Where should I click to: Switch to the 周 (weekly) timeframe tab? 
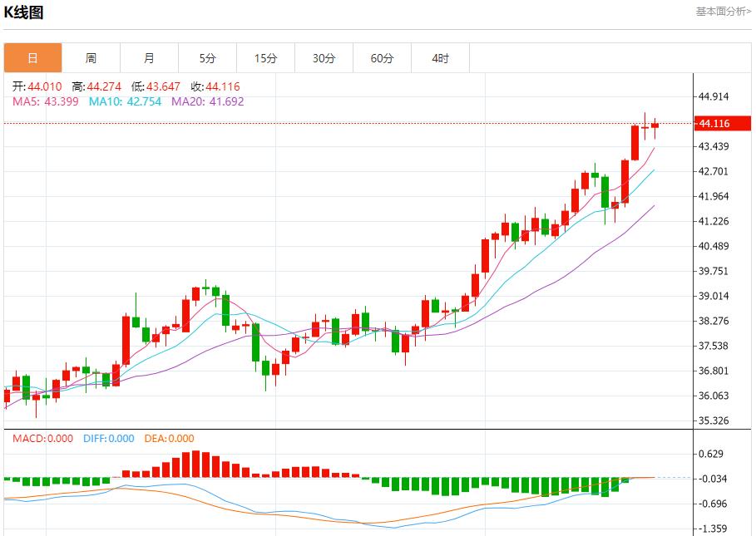click(91, 57)
